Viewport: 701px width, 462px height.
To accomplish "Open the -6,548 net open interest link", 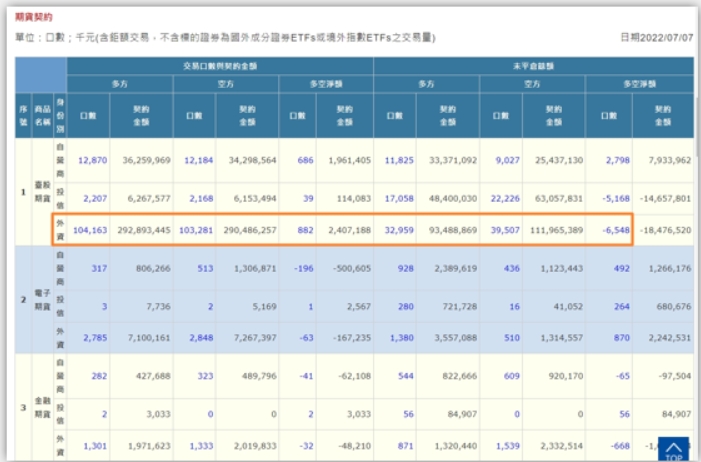I will click(x=616, y=230).
